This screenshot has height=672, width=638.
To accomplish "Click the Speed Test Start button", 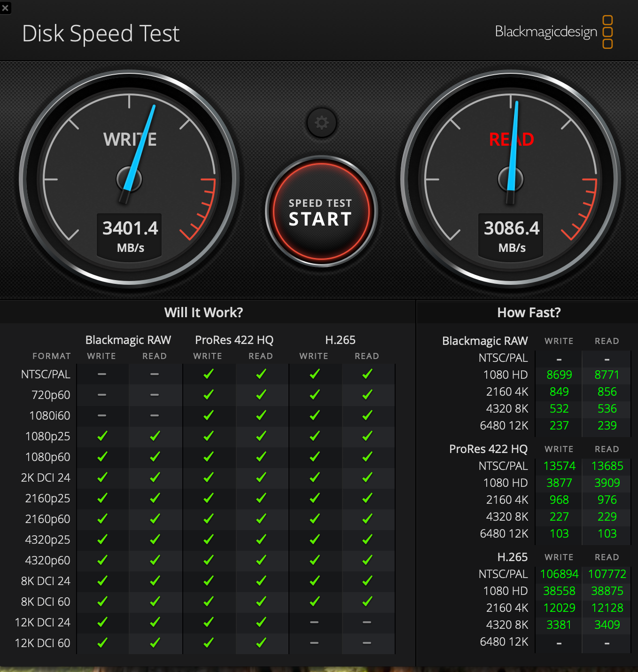I will [x=321, y=211].
